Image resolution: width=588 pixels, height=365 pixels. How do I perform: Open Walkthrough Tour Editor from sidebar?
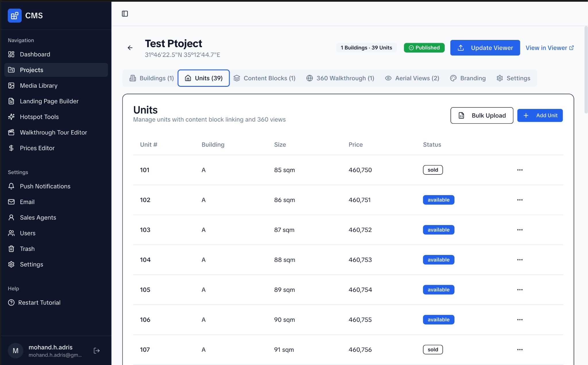coord(53,132)
